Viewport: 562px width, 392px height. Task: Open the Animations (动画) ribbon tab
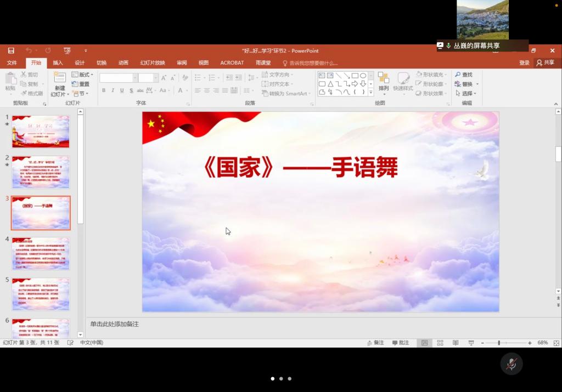[123, 63]
